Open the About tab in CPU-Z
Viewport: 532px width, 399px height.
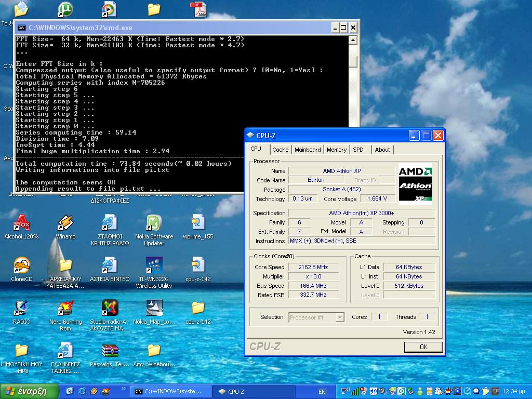click(382, 150)
